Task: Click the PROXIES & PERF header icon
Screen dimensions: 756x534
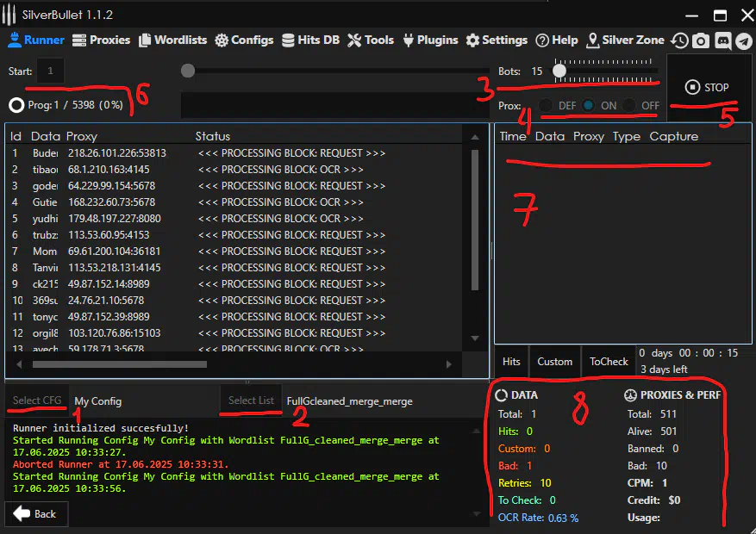Action: (x=630, y=394)
